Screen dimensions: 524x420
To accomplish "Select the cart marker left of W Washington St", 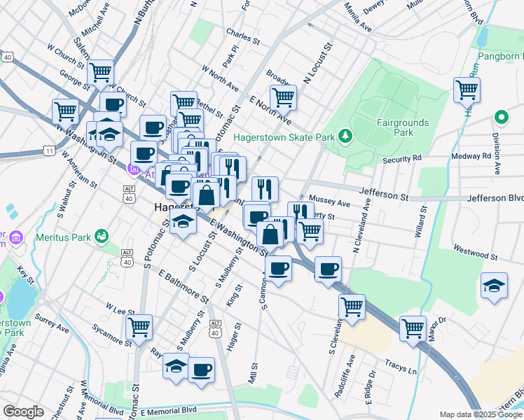I will click(x=66, y=113).
